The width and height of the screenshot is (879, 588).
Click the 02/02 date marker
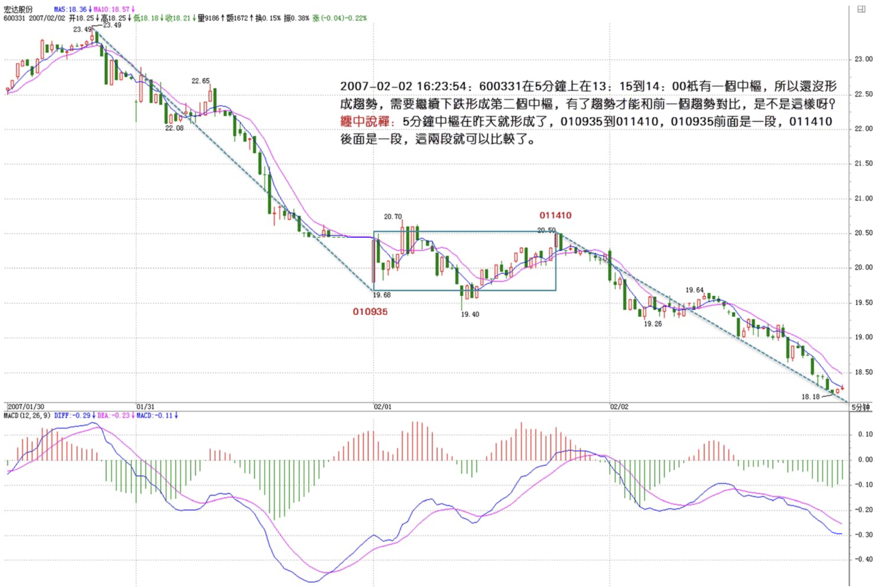tap(619, 407)
